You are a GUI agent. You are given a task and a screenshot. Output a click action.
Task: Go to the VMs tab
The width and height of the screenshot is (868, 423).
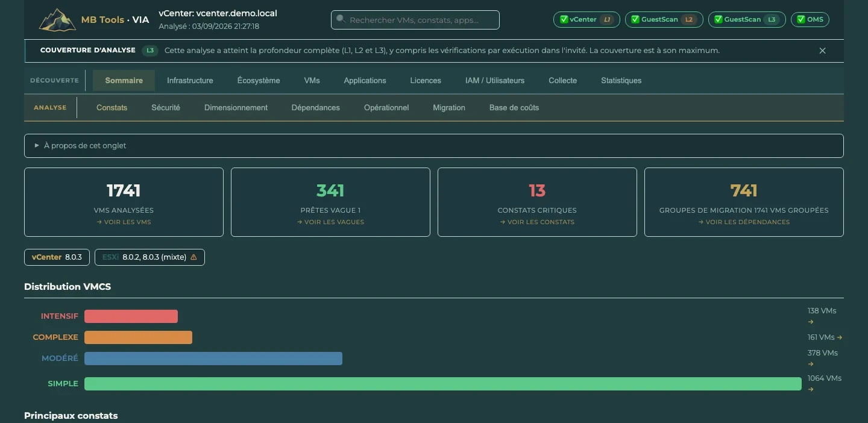[x=312, y=80]
